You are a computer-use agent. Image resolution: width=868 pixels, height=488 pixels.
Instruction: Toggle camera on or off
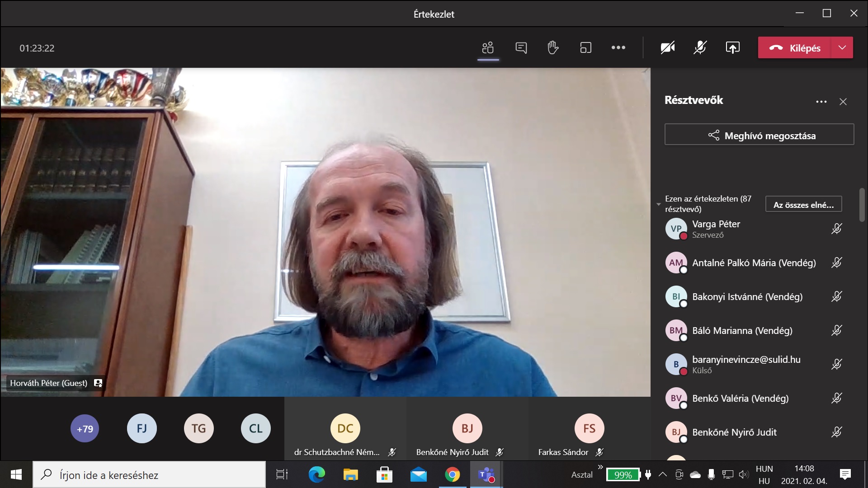coord(667,47)
